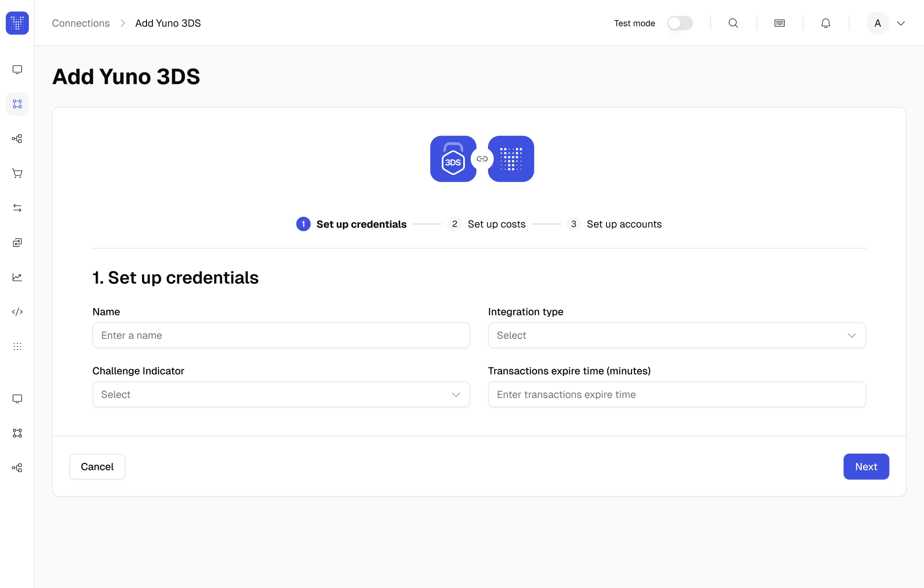Click the lower connections nodes icon in the sidebar

coord(17,433)
